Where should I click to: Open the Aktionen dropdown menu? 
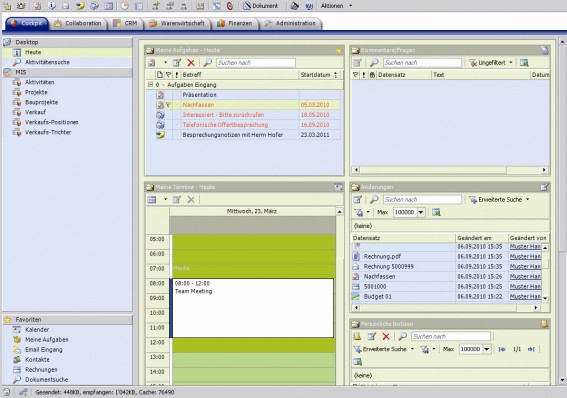point(336,6)
